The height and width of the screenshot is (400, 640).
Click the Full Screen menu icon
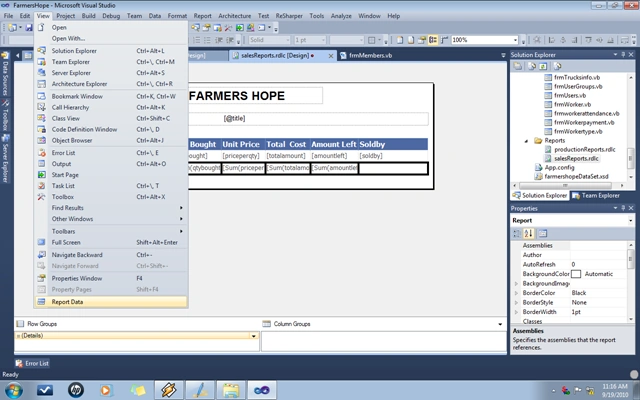[41, 242]
